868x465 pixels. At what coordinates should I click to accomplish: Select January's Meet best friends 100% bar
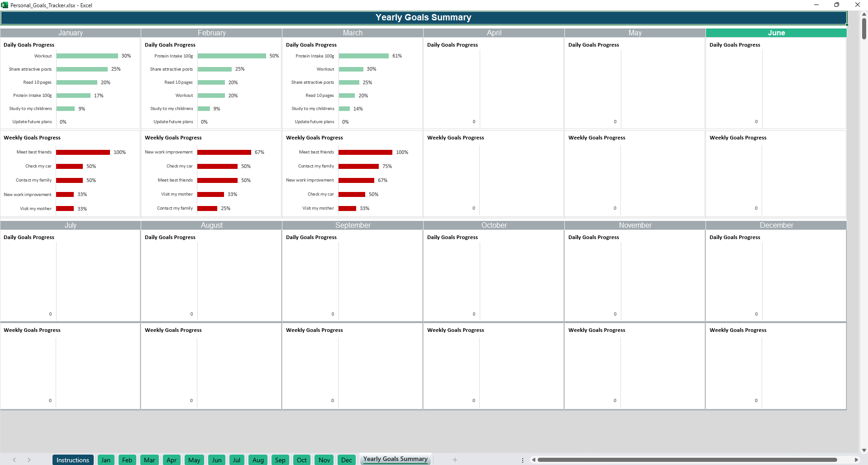point(83,152)
